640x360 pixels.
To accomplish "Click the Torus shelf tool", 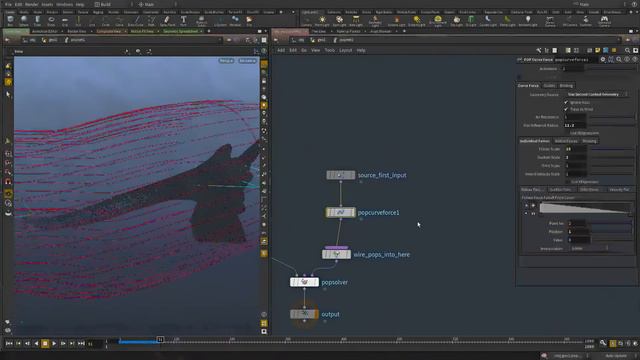I will [51, 20].
